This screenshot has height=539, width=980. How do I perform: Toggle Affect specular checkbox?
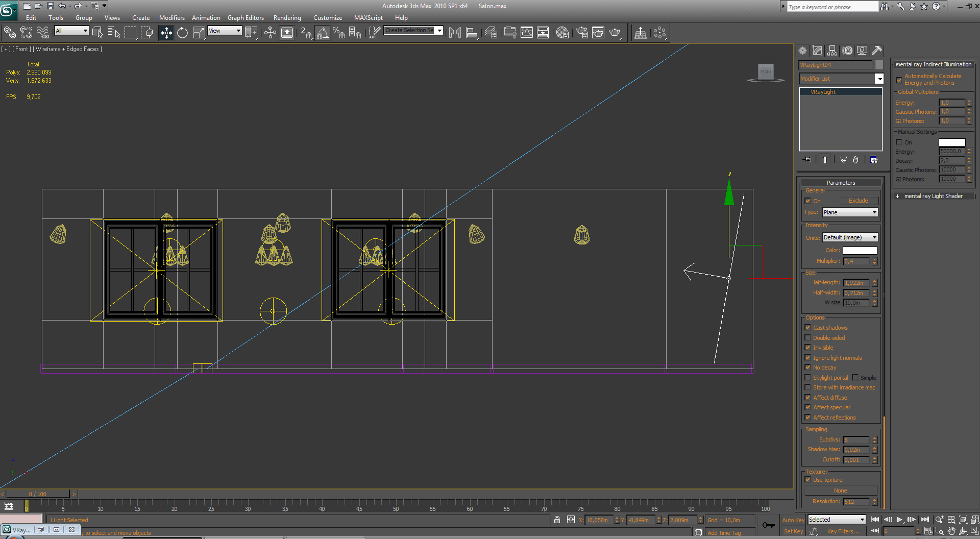click(x=807, y=407)
